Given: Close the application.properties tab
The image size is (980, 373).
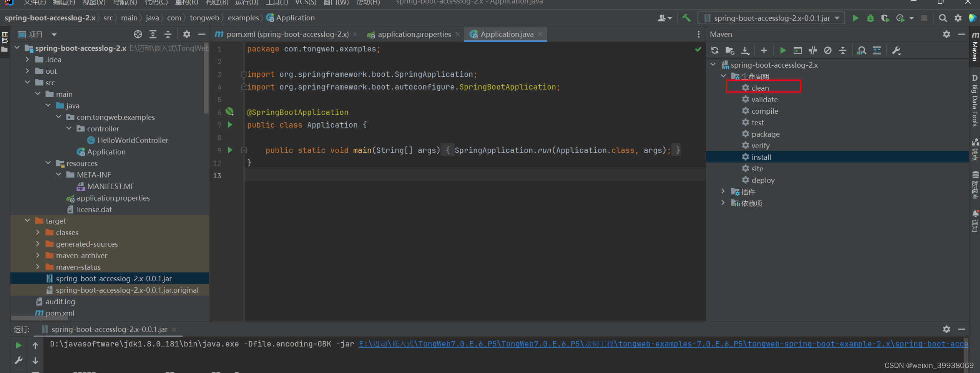Looking at the screenshot, I should (x=457, y=34).
